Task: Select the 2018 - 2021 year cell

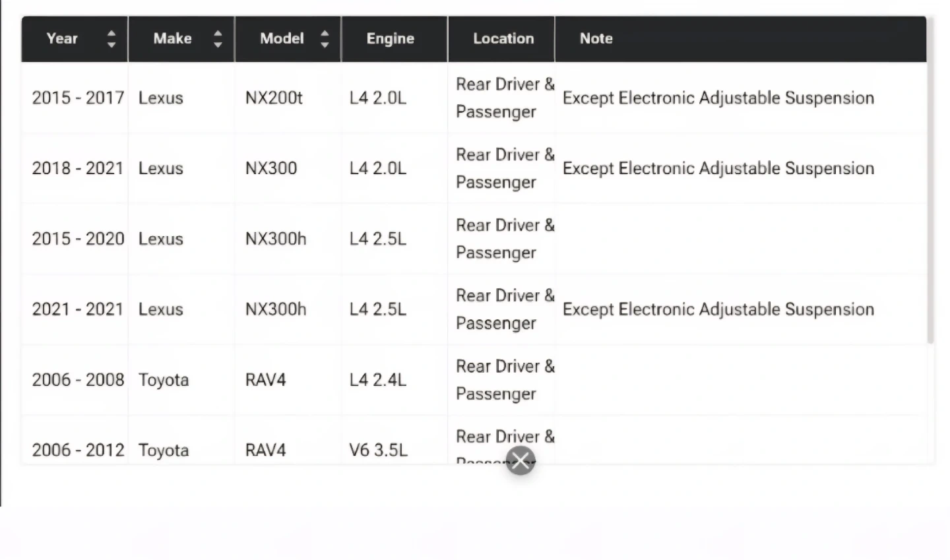Action: click(78, 169)
